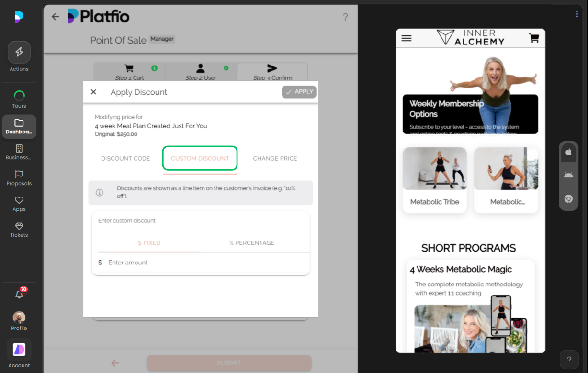588x373 pixels.
Task: Open notifications bell with 70 badge
Action: coord(19,295)
